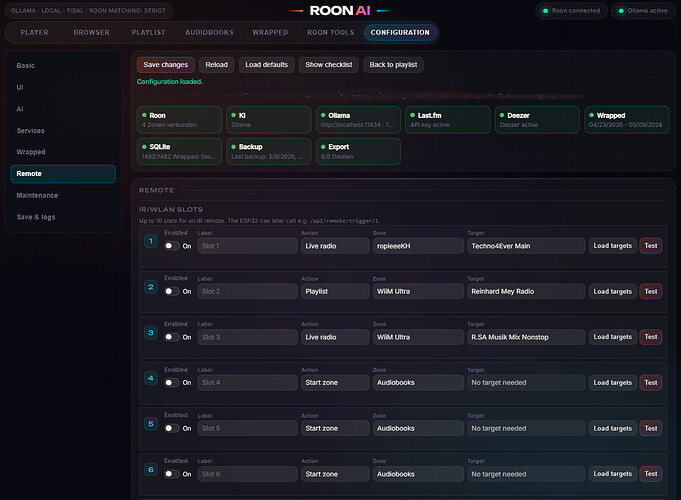Switch to the Wrapped tab
The height and width of the screenshot is (500, 681).
270,33
